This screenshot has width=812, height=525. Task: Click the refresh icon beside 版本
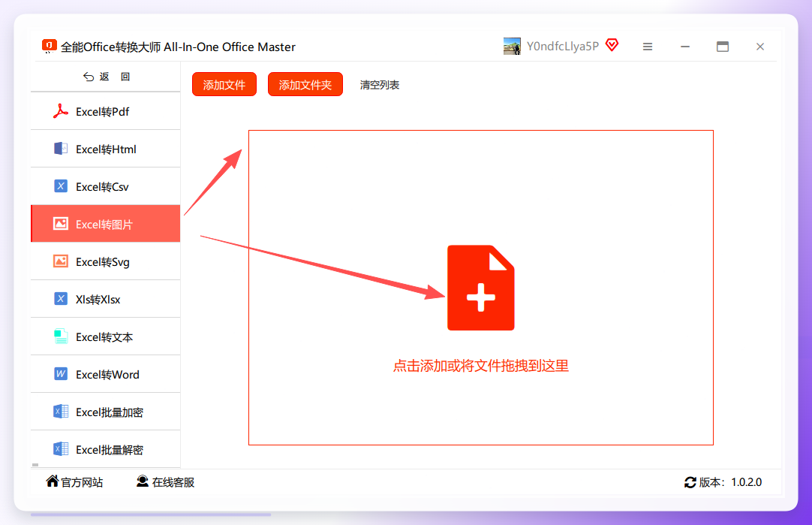click(690, 482)
